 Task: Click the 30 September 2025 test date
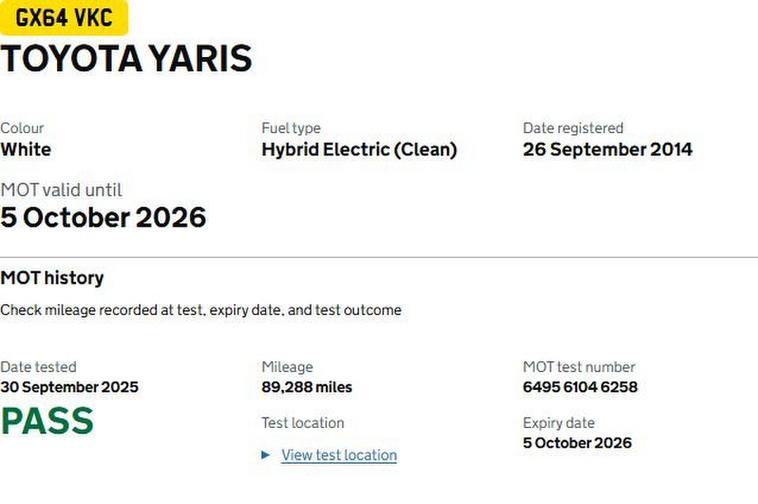[x=69, y=387]
